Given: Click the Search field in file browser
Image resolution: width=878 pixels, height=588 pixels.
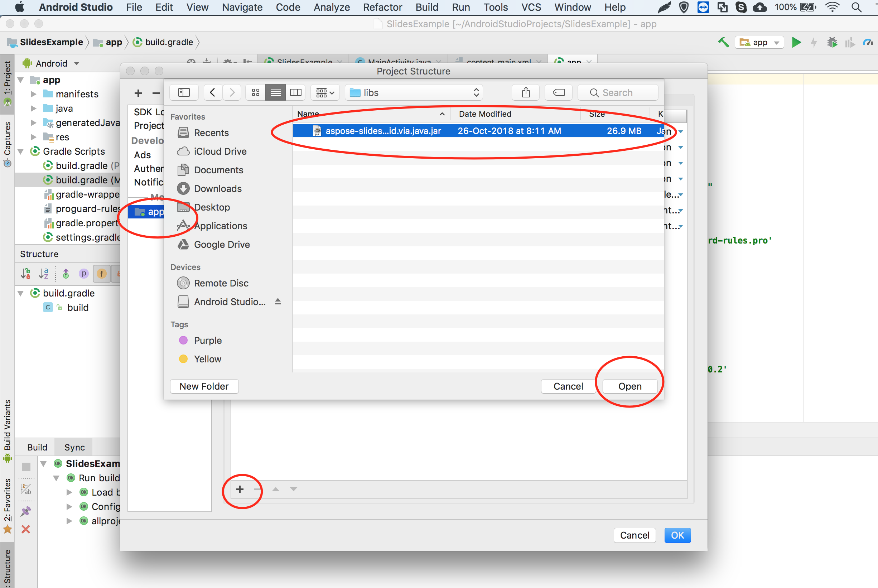Looking at the screenshot, I should coord(625,92).
